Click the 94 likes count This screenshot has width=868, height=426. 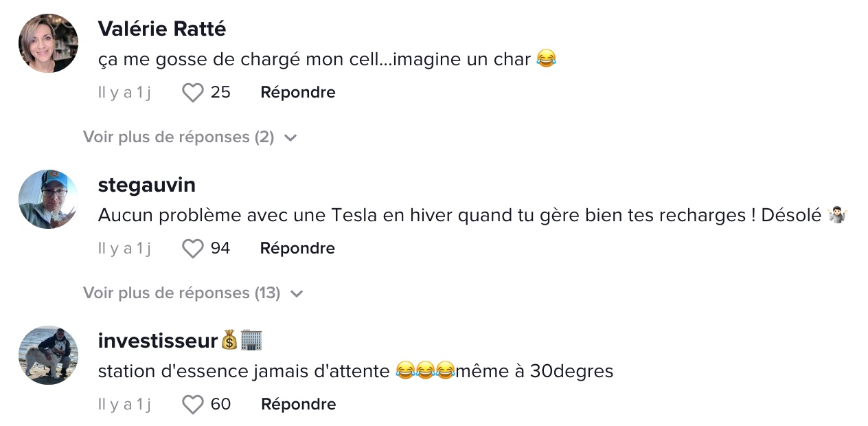220,249
